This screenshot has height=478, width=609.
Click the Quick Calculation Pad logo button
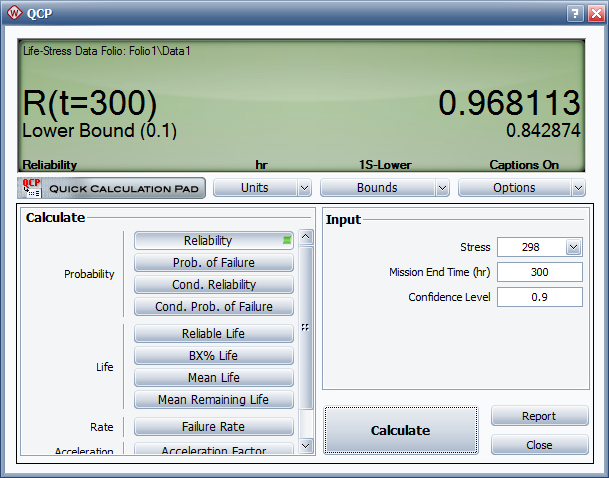coord(111,188)
